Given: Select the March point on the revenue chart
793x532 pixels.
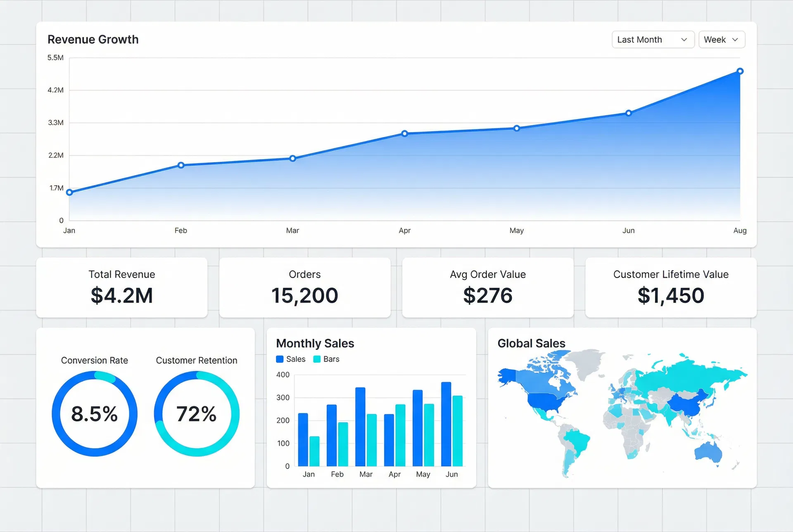Looking at the screenshot, I should pos(293,158).
